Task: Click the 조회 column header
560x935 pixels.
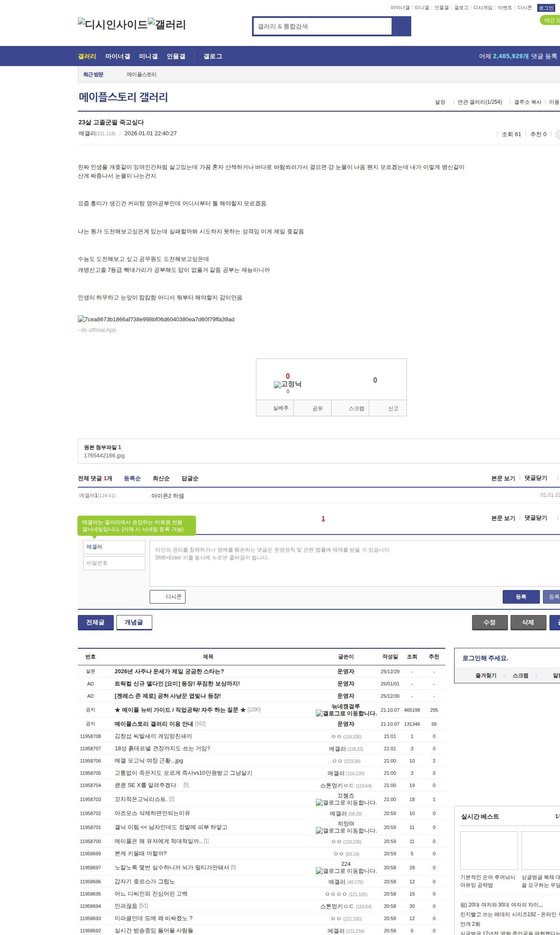Action: [x=412, y=657]
